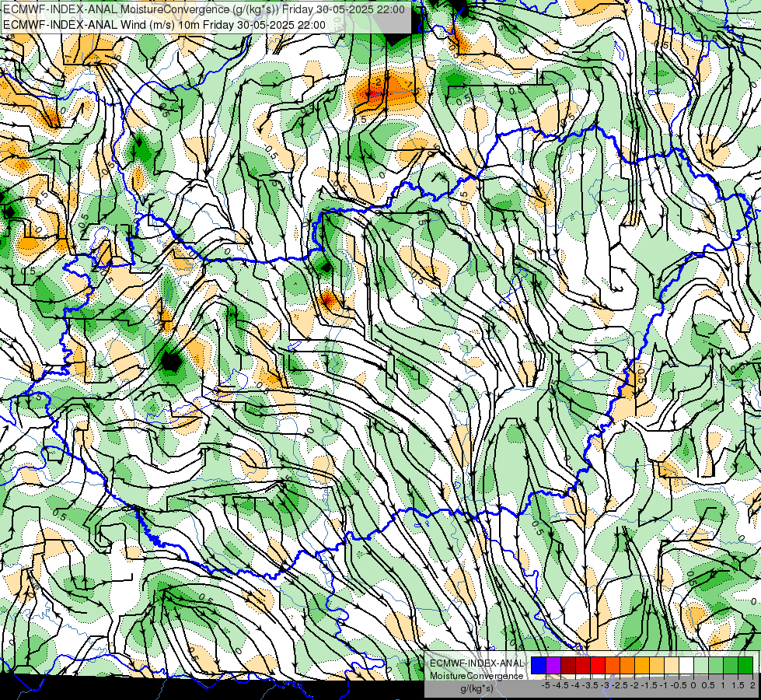The image size is (761, 700).
Task: Pick the pale peach swatch between -1 and -0.5
Action: pyautogui.click(x=672, y=665)
